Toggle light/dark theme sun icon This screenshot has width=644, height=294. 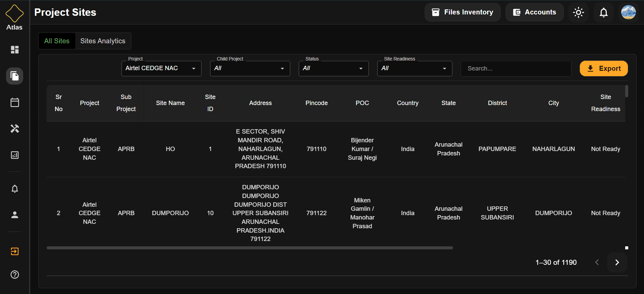(578, 12)
